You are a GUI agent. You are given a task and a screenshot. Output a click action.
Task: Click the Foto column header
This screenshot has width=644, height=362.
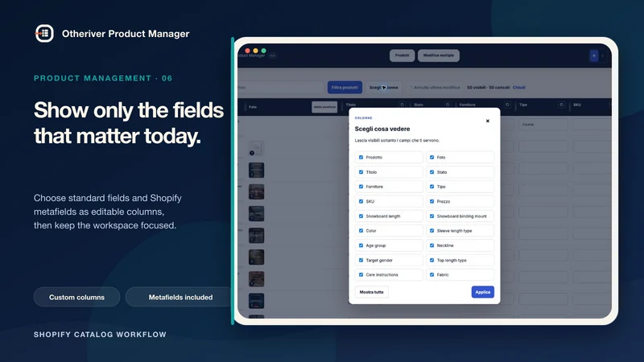253,107
